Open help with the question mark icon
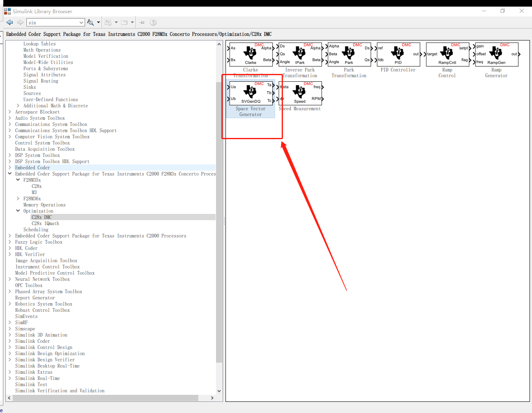 [x=153, y=22]
